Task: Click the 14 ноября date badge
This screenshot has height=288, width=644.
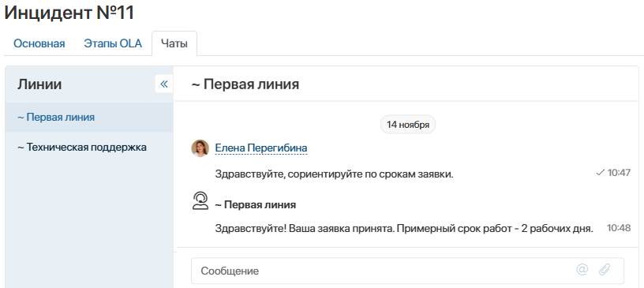Action: pos(408,125)
